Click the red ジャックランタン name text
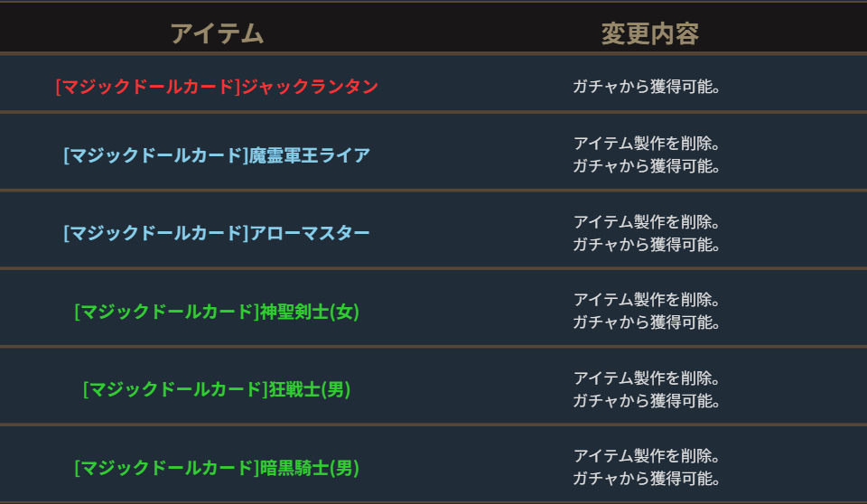Image resolution: width=867 pixels, height=504 pixels. pos(309,87)
